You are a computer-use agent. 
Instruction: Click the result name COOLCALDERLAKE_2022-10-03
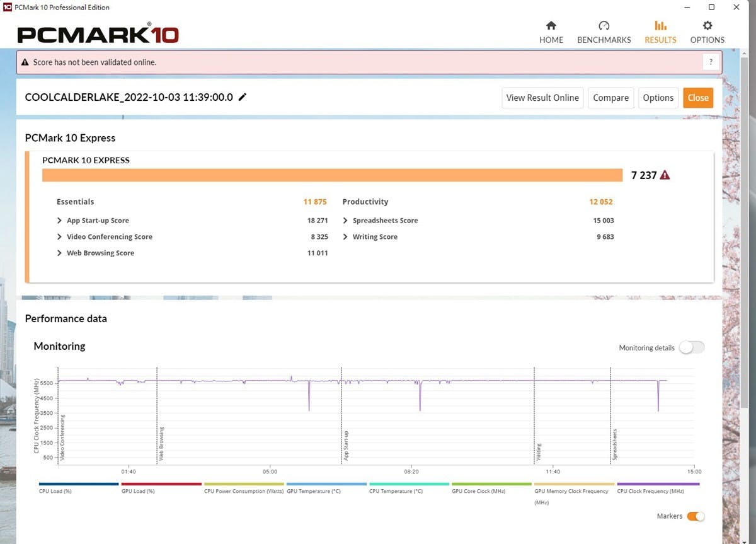click(x=129, y=97)
